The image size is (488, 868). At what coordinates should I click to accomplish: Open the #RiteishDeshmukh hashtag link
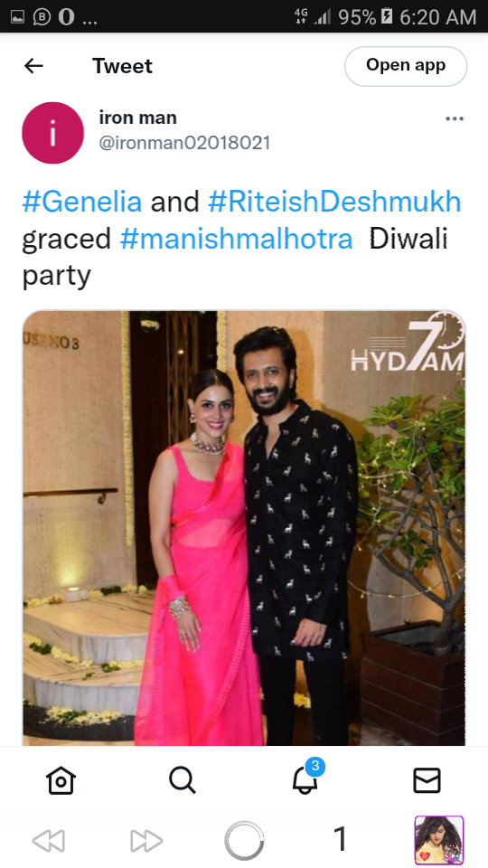click(x=334, y=202)
